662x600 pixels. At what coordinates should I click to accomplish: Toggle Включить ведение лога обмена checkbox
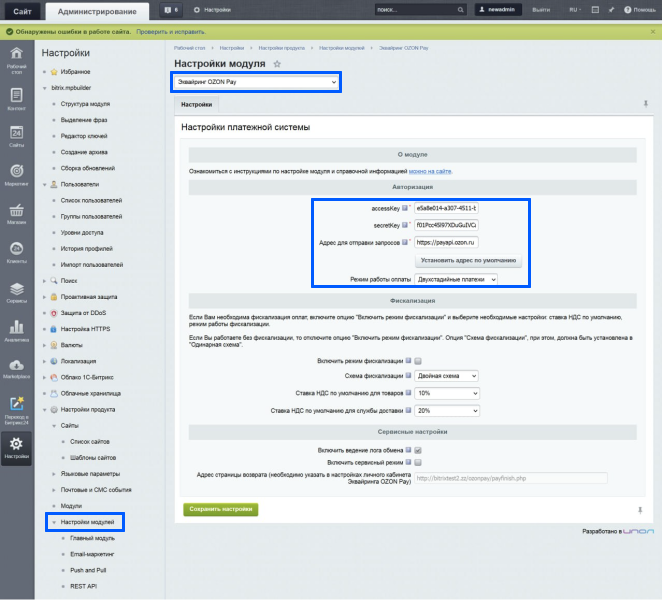tap(418, 451)
